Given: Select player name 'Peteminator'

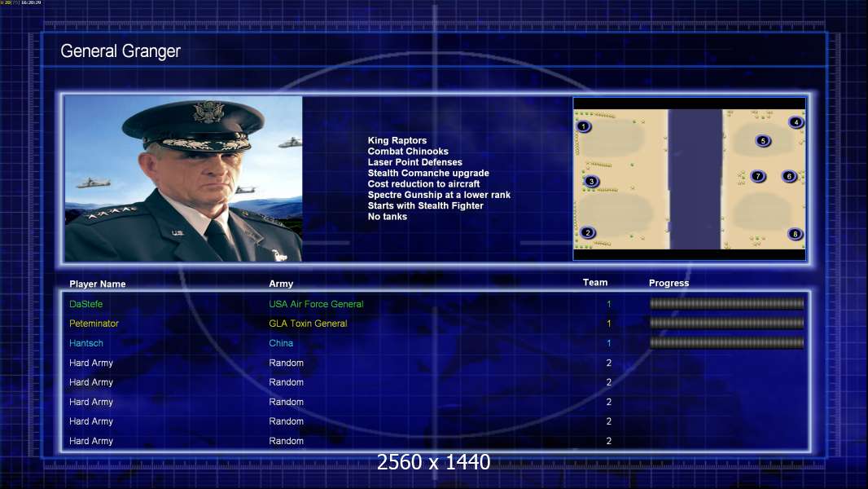Looking at the screenshot, I should [94, 324].
